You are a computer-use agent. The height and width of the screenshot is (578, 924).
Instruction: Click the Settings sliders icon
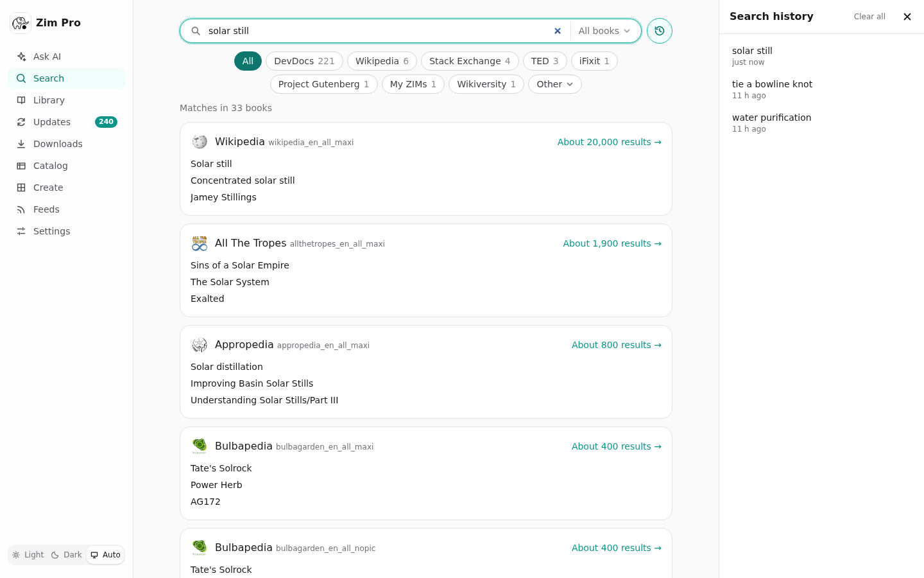21,231
